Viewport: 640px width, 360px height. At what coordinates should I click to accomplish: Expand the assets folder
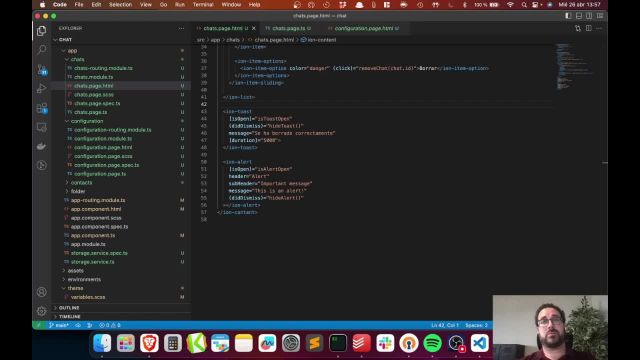(76, 271)
